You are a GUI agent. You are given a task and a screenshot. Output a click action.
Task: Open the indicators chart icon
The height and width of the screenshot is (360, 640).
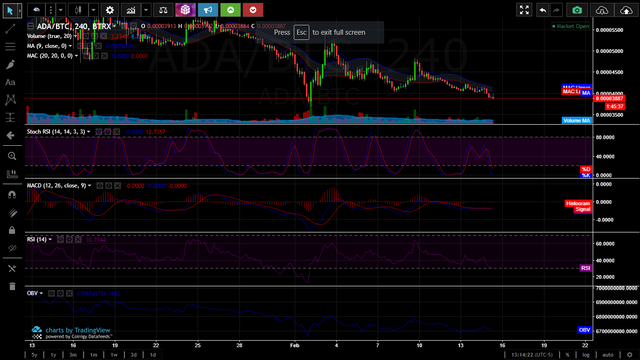131,10
